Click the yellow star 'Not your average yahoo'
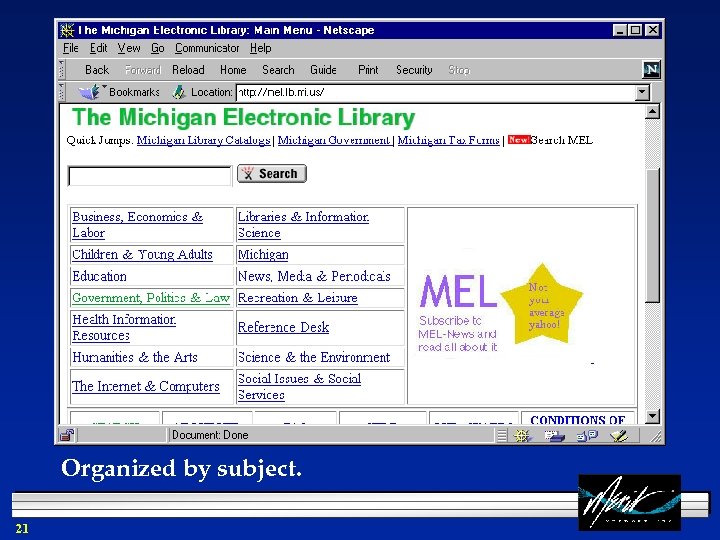The width and height of the screenshot is (720, 540). (542, 305)
